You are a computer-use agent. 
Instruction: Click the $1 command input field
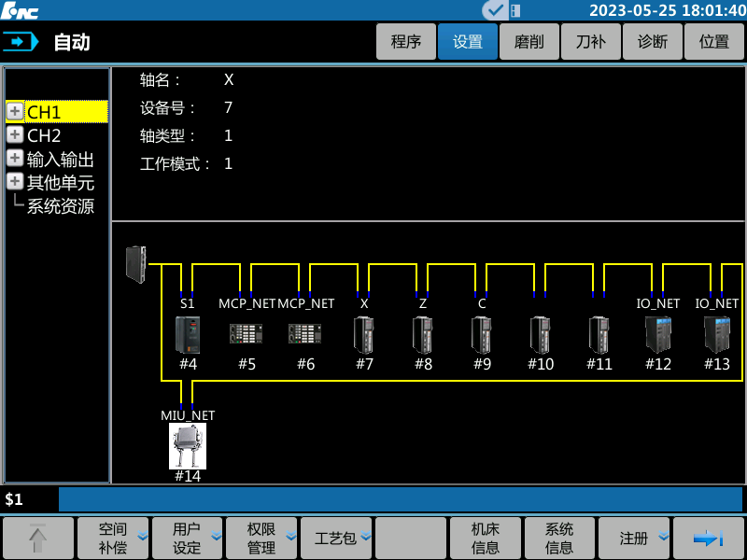coord(400,499)
